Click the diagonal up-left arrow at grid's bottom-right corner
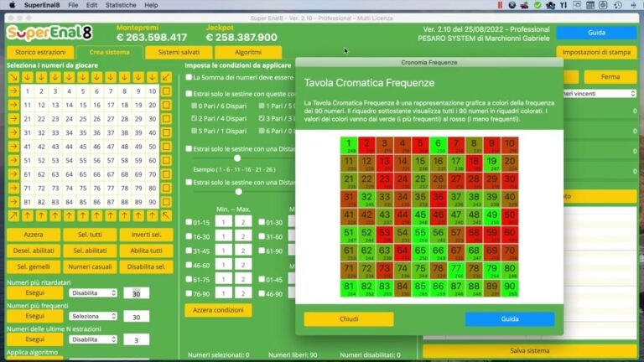644x362 pixels. (166, 215)
